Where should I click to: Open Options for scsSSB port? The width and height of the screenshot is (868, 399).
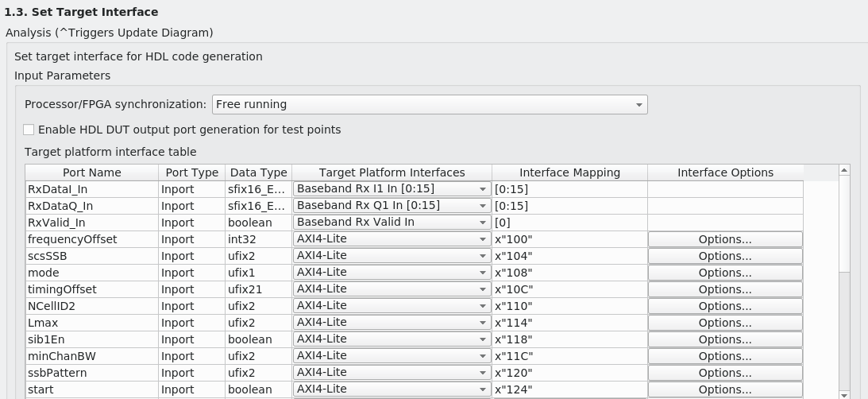click(725, 256)
